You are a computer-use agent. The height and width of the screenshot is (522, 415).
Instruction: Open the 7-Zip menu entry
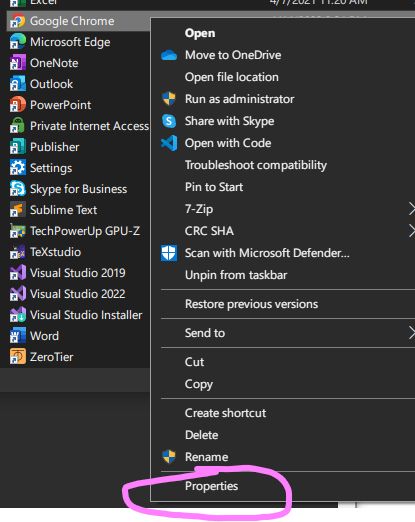pos(199,209)
